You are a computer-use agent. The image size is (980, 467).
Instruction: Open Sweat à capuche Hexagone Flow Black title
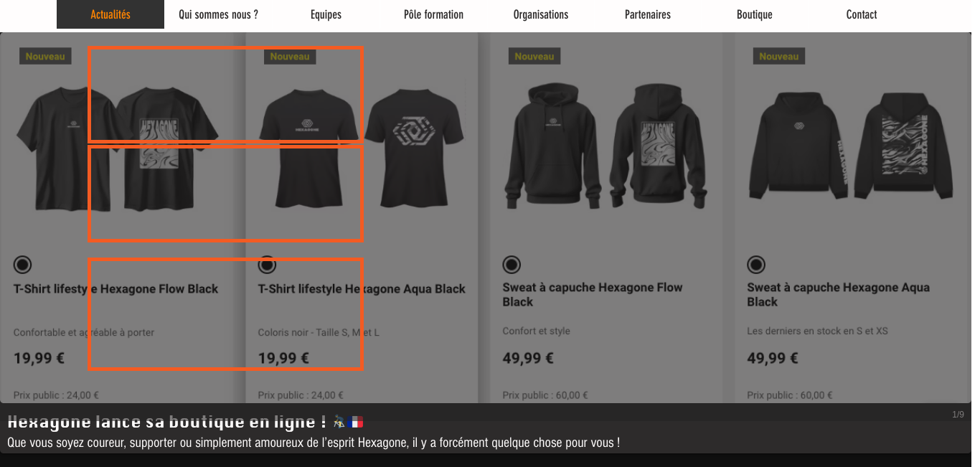[593, 295]
